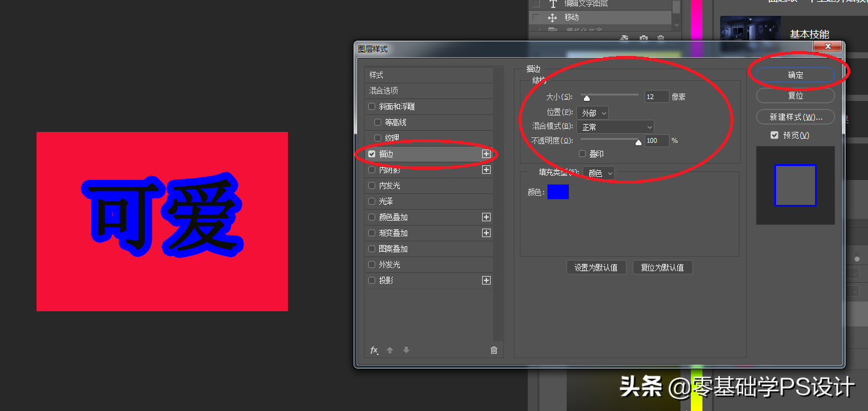868x411 pixels.
Task: Select the 光泽 row label
Action: pyautogui.click(x=386, y=201)
